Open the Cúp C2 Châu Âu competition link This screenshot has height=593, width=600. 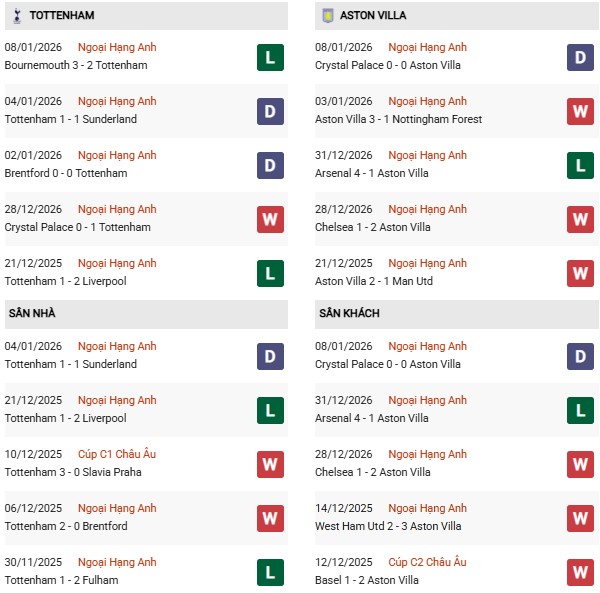click(x=427, y=562)
